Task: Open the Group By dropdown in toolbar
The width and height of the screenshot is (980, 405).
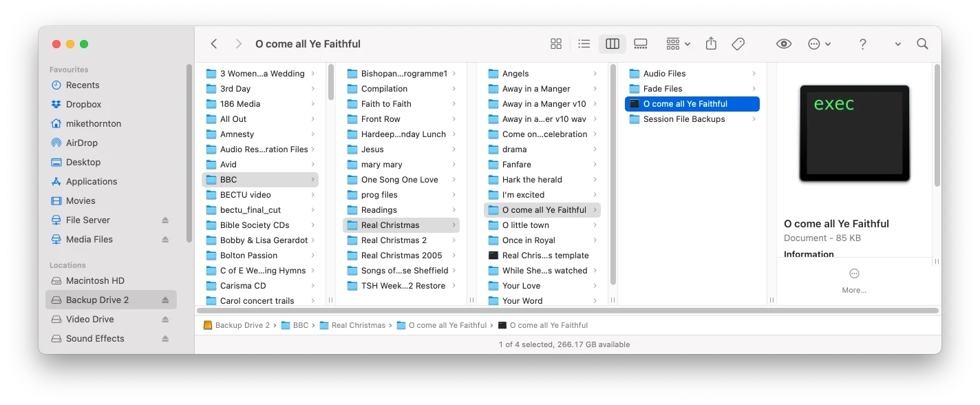Action: 678,44
